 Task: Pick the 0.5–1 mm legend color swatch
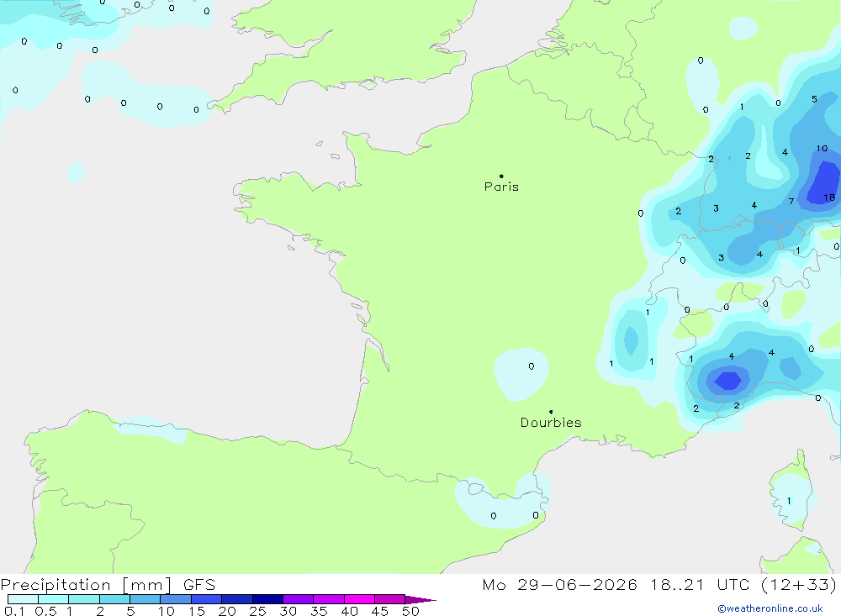tap(54, 599)
